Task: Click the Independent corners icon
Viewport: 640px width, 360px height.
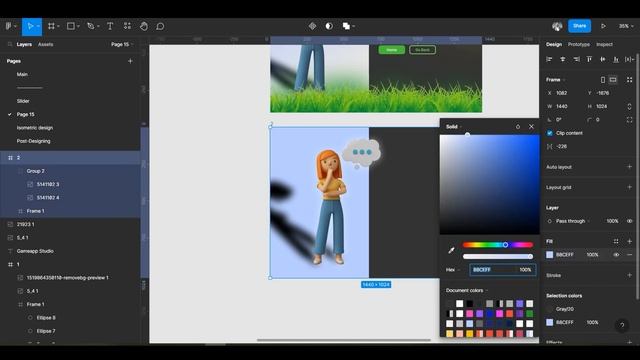Action: [629, 120]
